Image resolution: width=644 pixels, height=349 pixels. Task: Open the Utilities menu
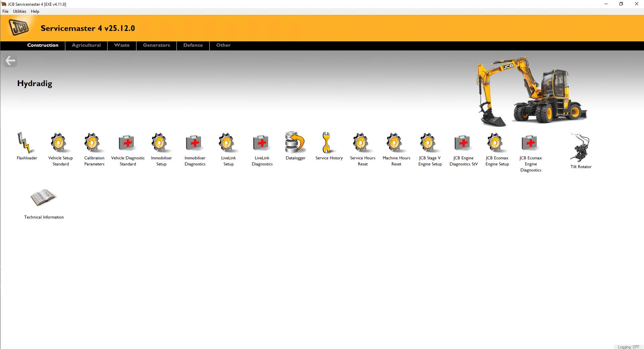click(x=19, y=11)
